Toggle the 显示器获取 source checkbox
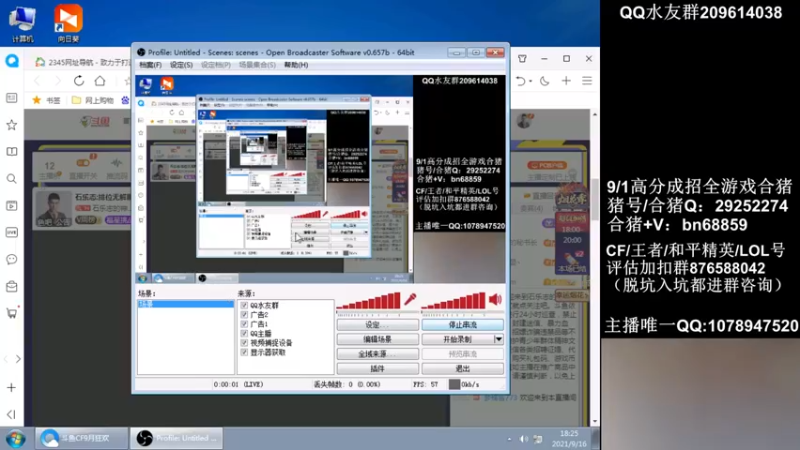This screenshot has height=450, width=800. (x=244, y=353)
